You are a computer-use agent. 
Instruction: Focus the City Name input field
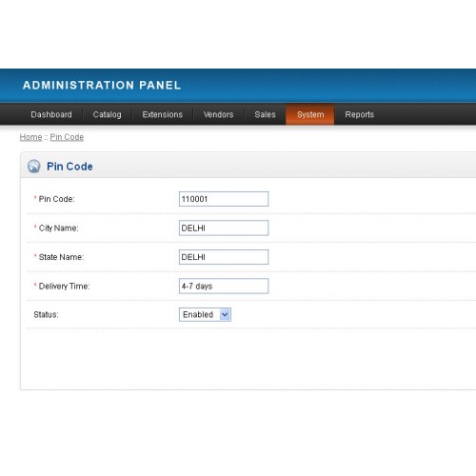click(224, 228)
